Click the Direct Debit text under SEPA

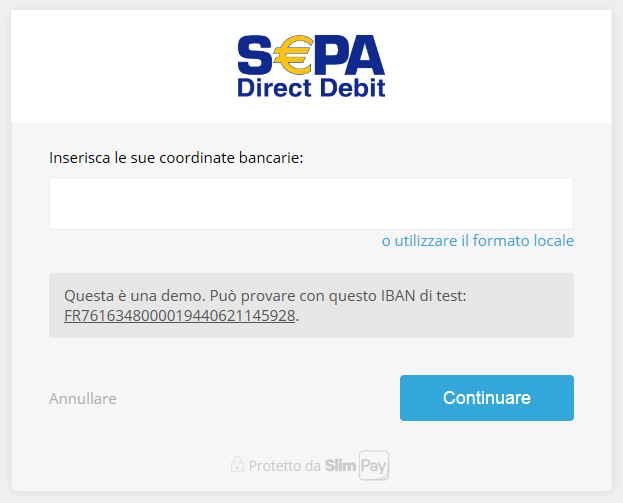[311, 88]
